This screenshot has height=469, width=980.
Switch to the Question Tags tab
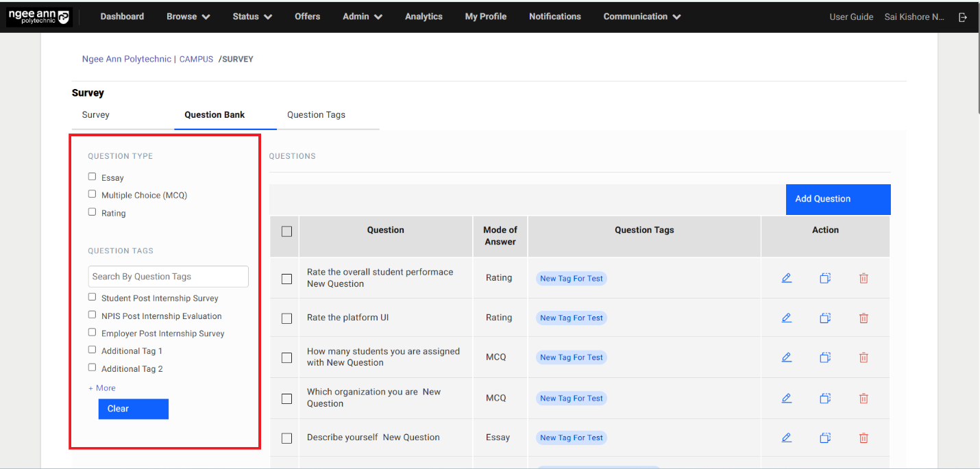tap(316, 115)
